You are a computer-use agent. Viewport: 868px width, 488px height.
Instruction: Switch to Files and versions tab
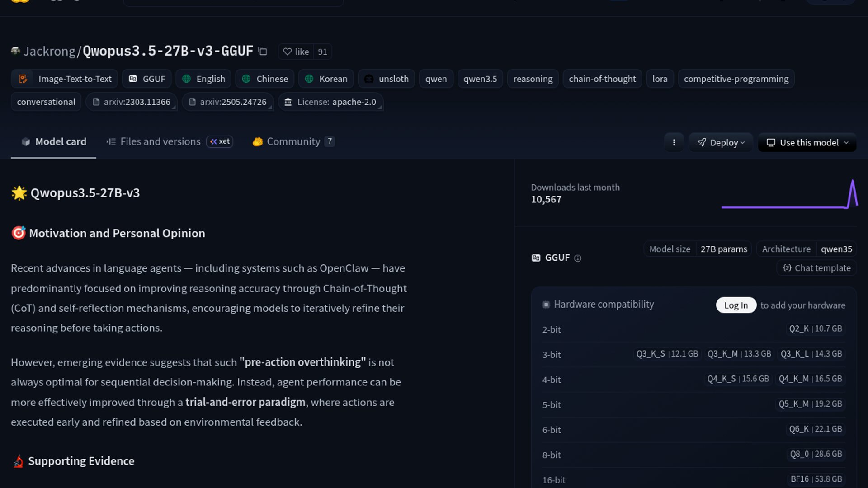click(154, 141)
